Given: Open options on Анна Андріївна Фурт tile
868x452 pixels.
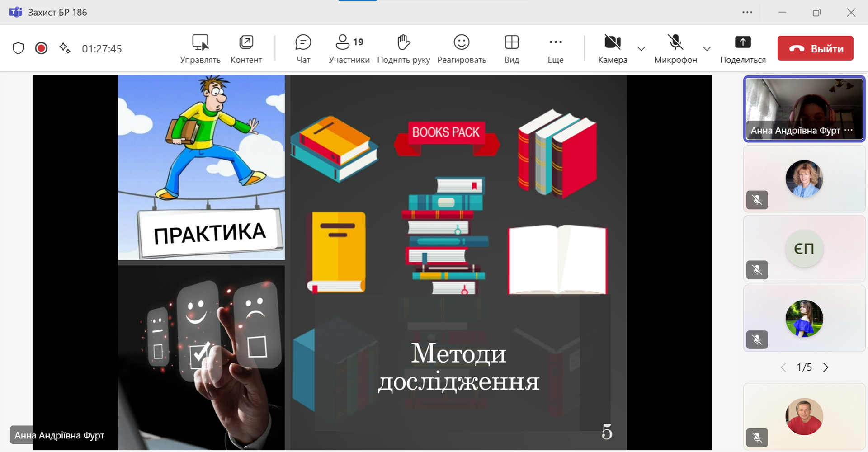Looking at the screenshot, I should click(x=849, y=130).
